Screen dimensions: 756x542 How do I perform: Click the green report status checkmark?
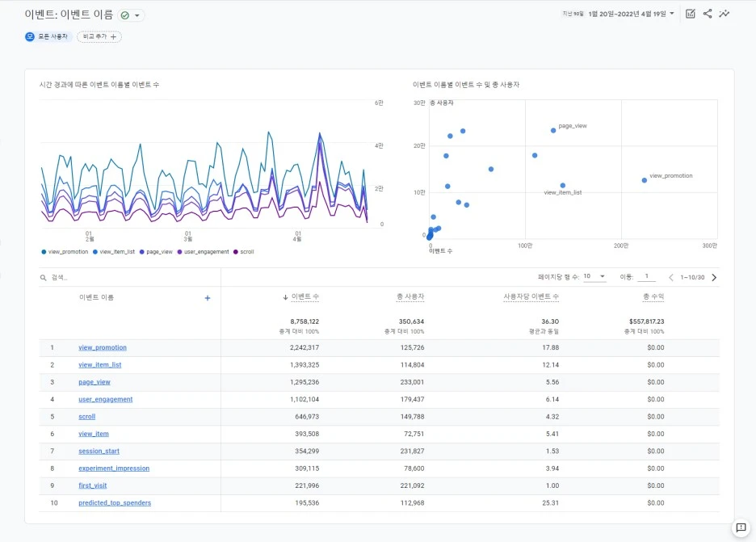tap(125, 15)
